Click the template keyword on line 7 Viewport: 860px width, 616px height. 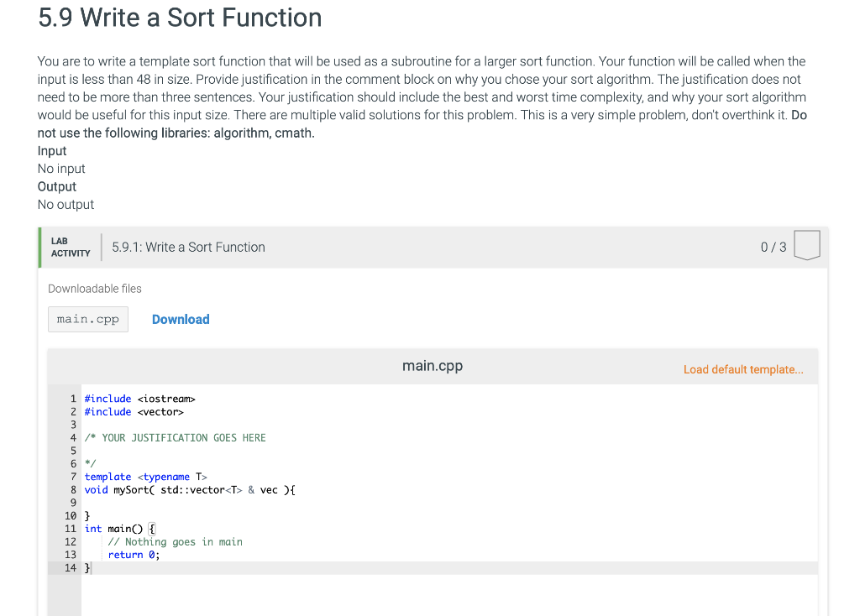click(x=107, y=477)
